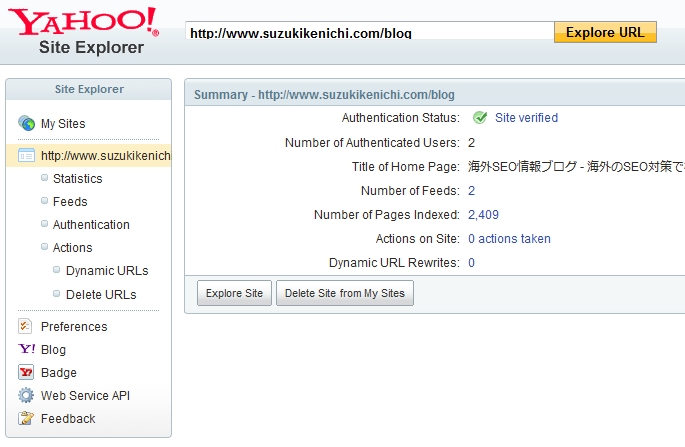Click the Feeds bullet icon
Screen dimensions: 685x447
[44, 201]
